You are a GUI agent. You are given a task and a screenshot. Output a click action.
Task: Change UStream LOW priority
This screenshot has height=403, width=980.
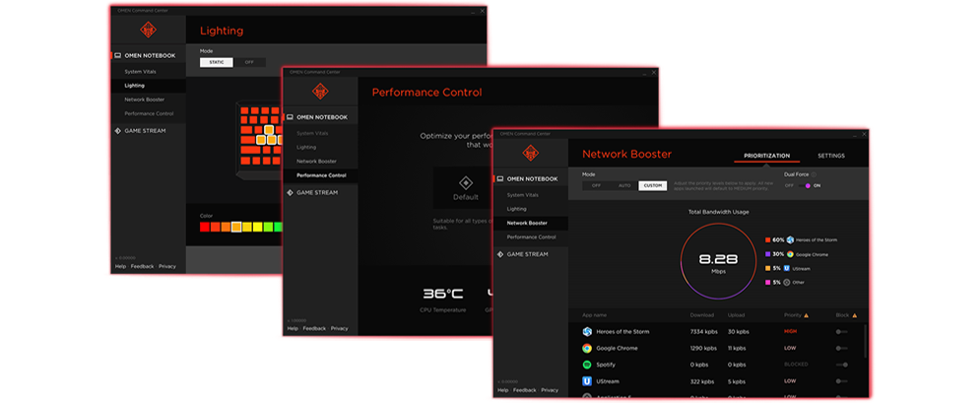coord(790,381)
